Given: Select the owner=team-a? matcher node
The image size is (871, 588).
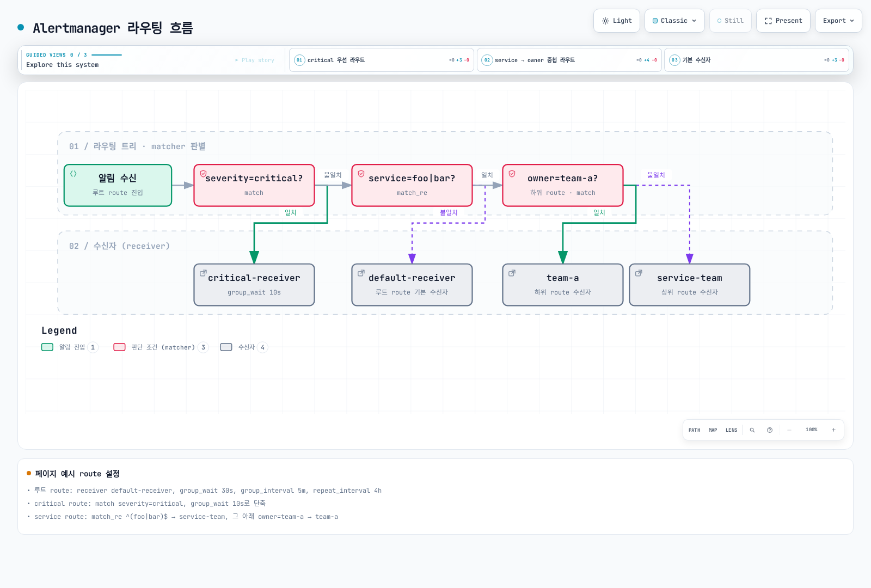Looking at the screenshot, I should click(x=563, y=185).
